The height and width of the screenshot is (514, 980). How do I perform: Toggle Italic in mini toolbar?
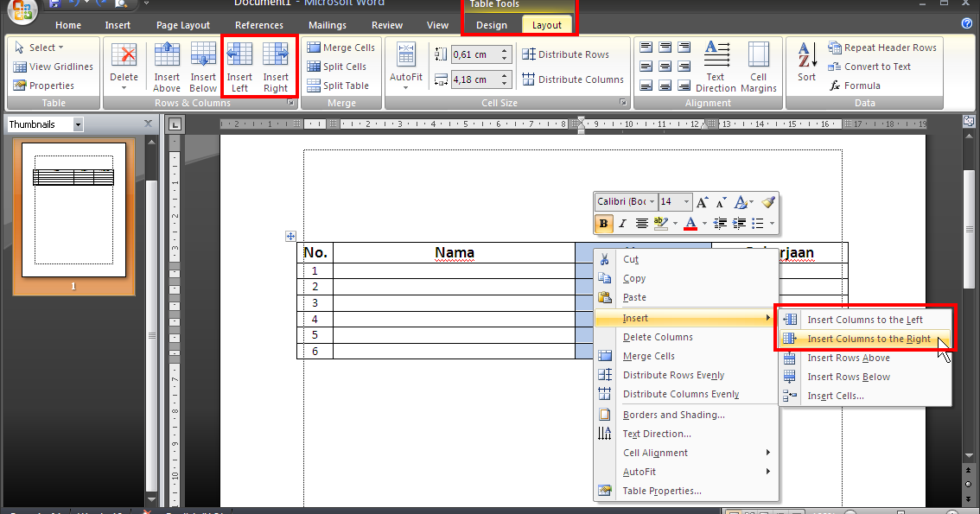[x=622, y=223]
